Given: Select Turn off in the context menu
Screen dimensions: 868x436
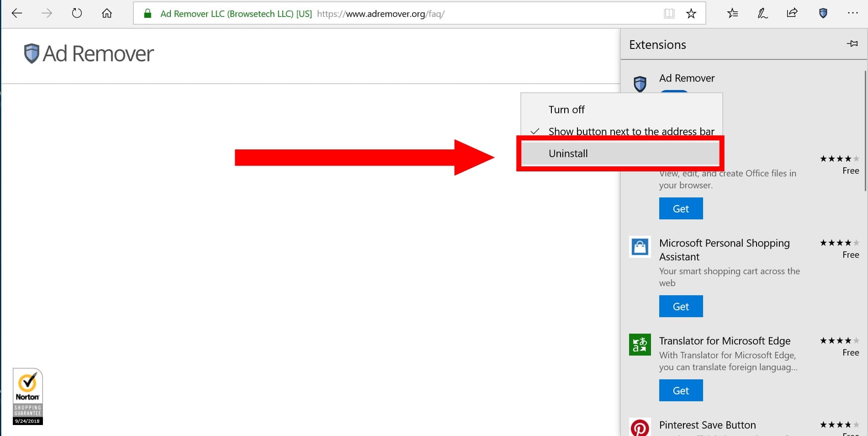Looking at the screenshot, I should pos(621,110).
